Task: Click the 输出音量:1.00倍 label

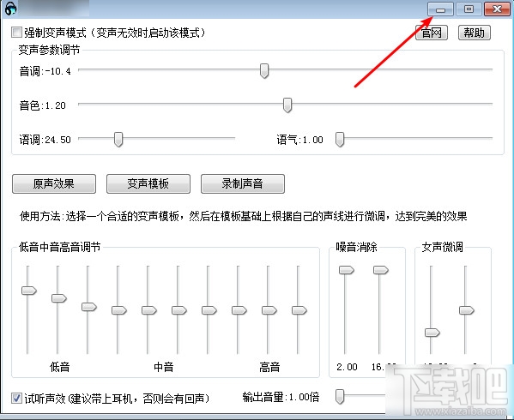Action: (281, 397)
